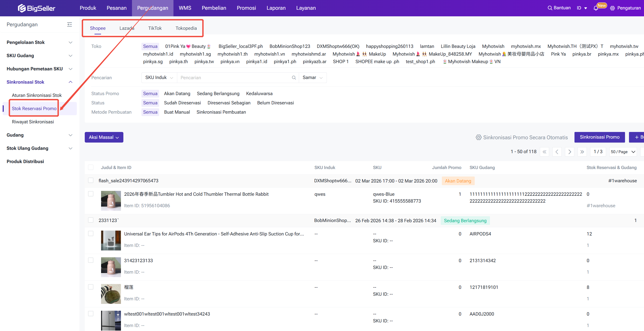Switch to the TikTok tab

(155, 28)
